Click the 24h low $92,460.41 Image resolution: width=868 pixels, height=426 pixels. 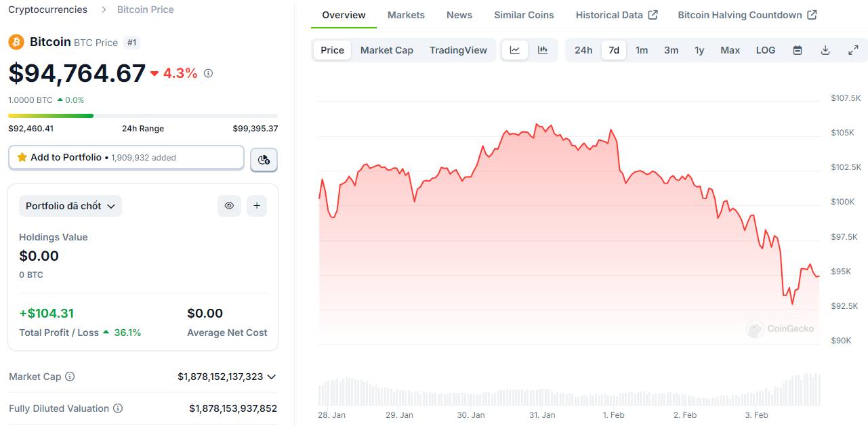30,129
